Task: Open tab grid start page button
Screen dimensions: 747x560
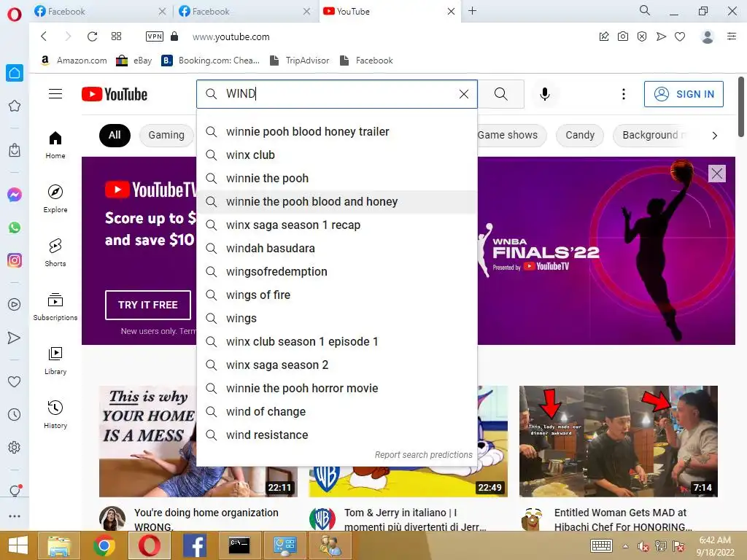Action: [116, 36]
